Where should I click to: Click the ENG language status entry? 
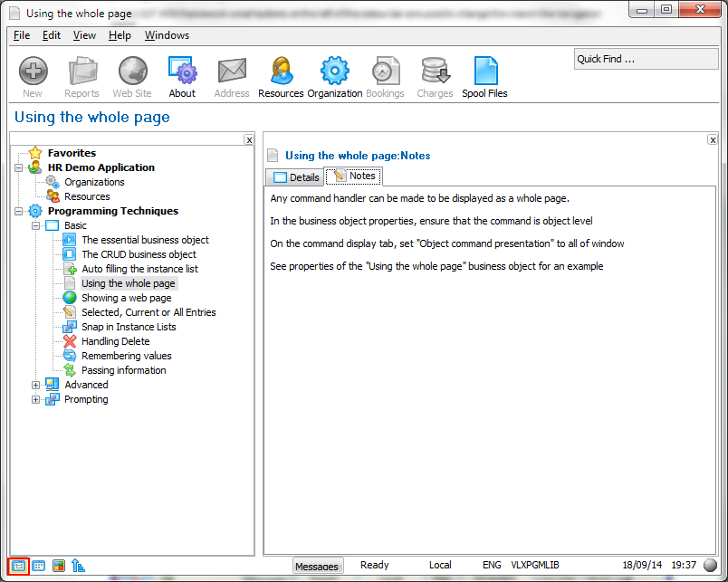(x=492, y=565)
